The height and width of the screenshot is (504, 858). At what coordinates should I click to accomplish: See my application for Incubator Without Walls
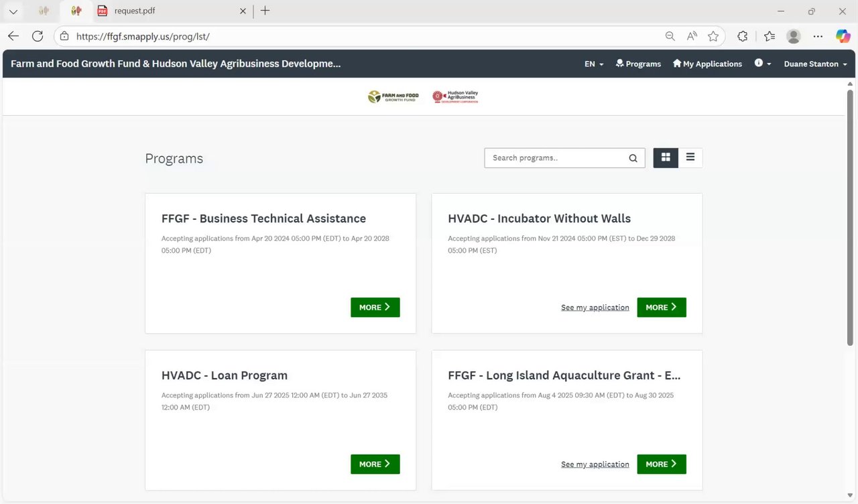(595, 308)
